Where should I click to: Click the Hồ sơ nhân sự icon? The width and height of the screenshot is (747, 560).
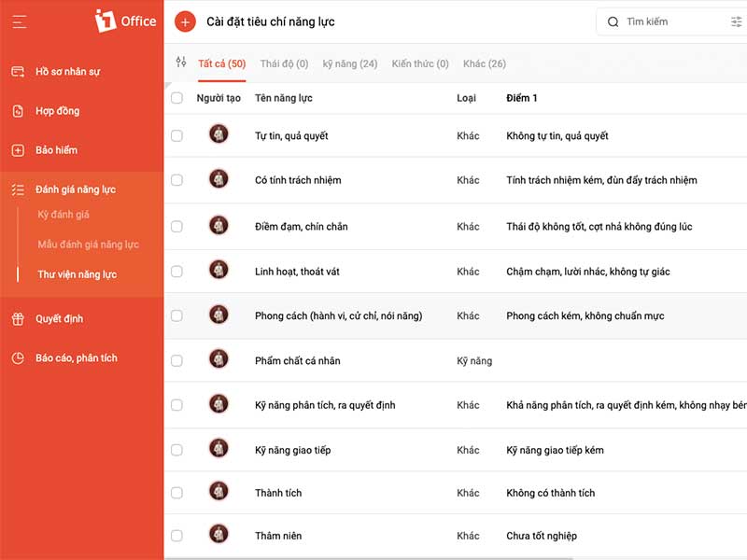[18, 72]
